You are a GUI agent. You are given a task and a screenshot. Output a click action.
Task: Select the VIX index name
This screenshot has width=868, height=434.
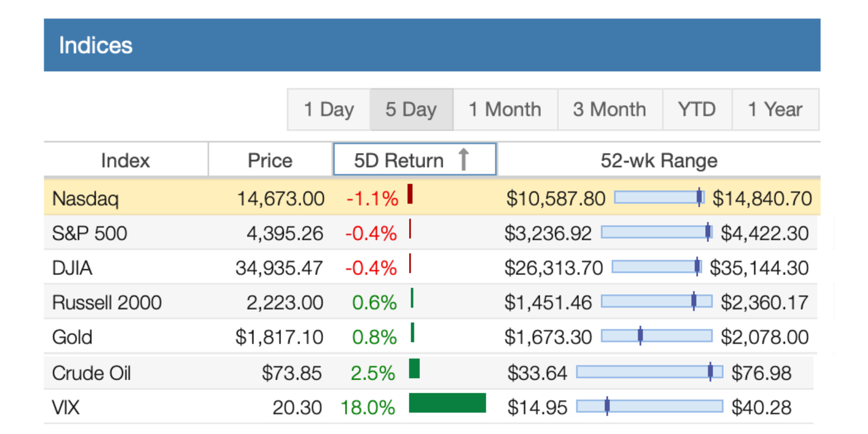(66, 407)
